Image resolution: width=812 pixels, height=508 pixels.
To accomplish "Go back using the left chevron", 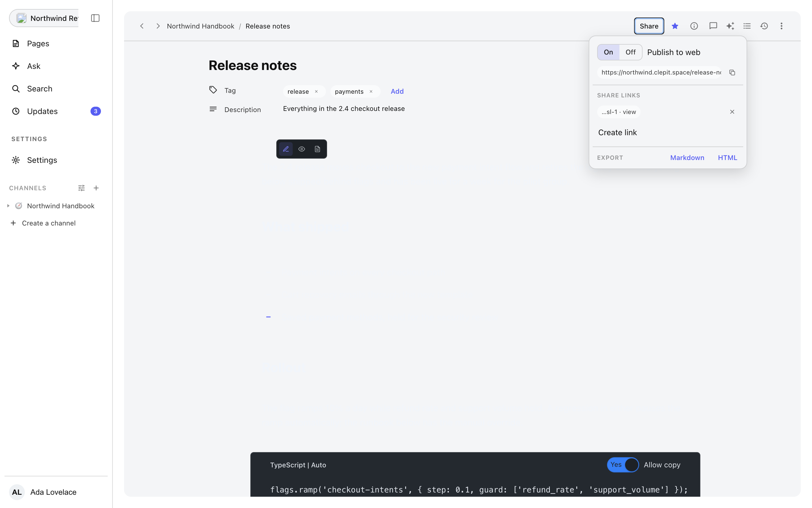I will point(142,26).
